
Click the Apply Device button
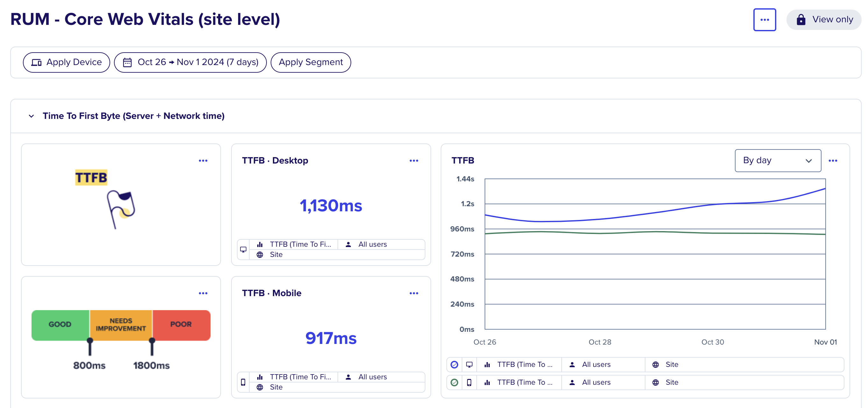66,62
